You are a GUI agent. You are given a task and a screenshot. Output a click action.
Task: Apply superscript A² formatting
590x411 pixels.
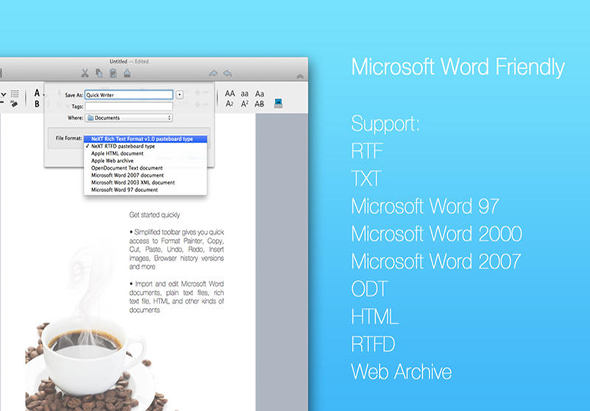pyautogui.click(x=245, y=104)
